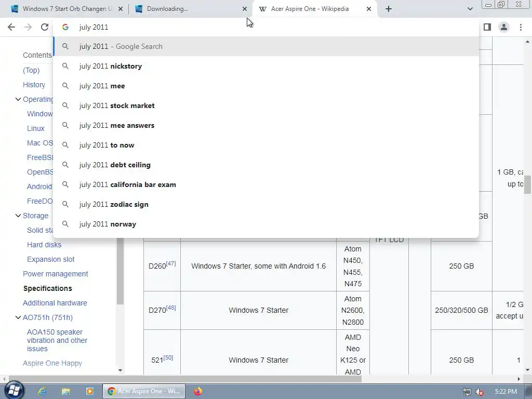Open the Hard disks contents link

click(x=44, y=245)
